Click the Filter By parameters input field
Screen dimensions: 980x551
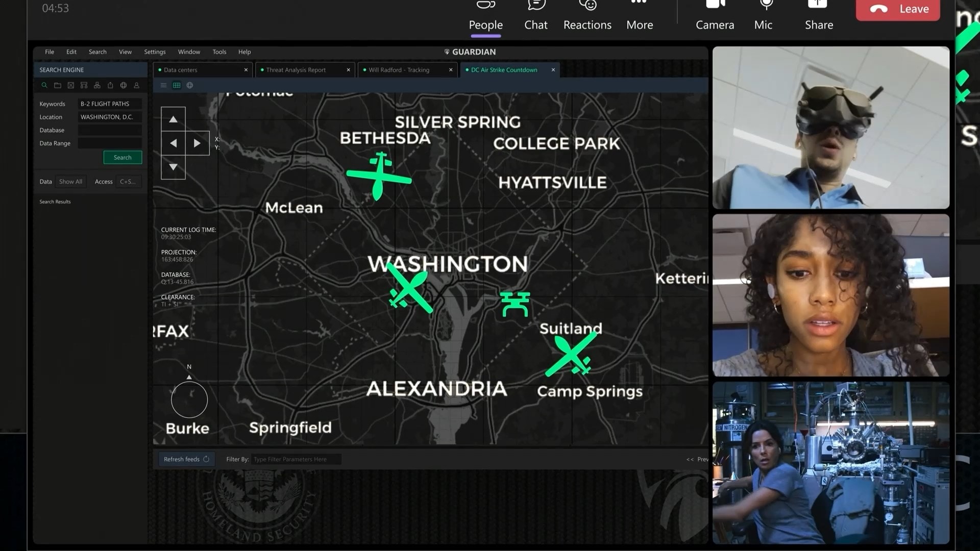click(x=296, y=459)
